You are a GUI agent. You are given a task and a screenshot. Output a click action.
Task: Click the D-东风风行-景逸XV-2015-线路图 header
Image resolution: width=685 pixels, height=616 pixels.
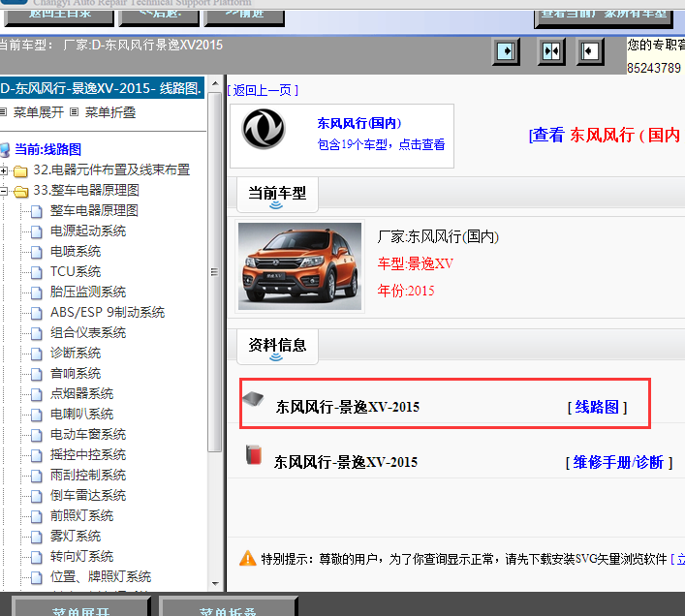[102, 88]
